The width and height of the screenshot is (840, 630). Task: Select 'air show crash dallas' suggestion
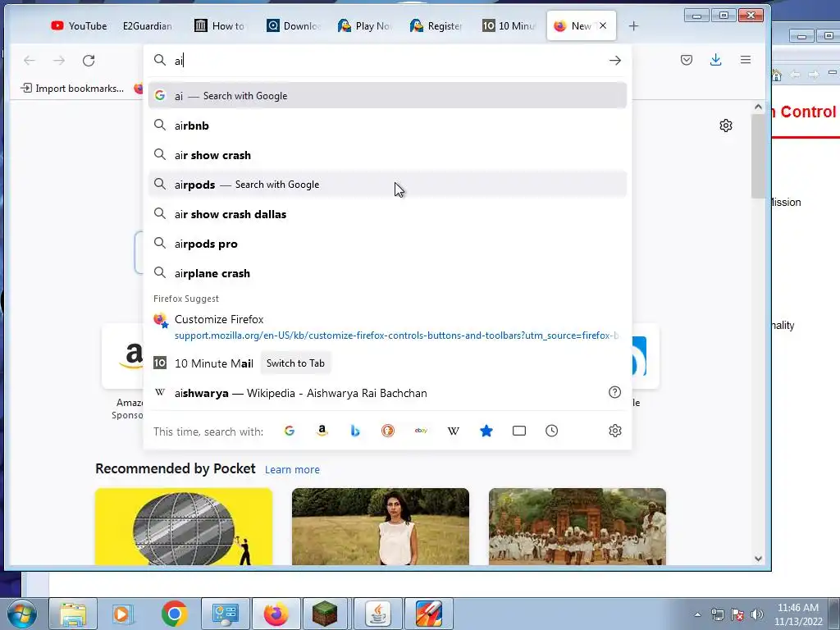[x=387, y=214]
